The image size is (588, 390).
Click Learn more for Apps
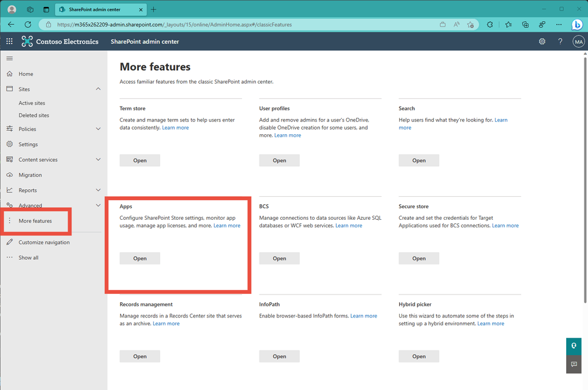point(227,226)
